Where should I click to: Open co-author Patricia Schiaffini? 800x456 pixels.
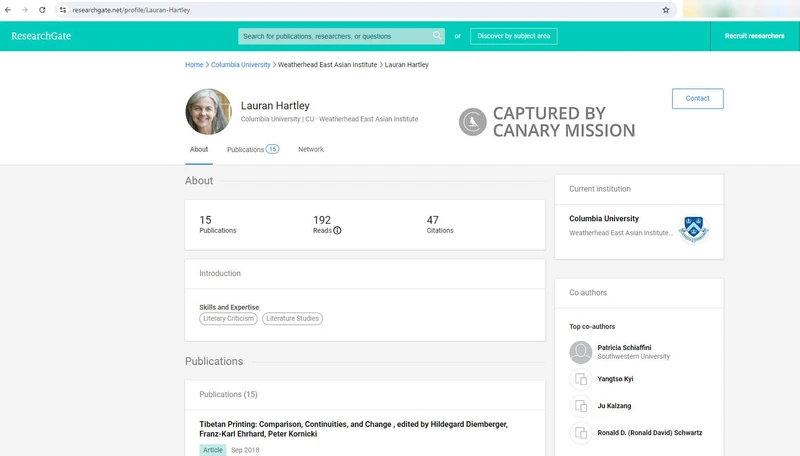click(624, 347)
